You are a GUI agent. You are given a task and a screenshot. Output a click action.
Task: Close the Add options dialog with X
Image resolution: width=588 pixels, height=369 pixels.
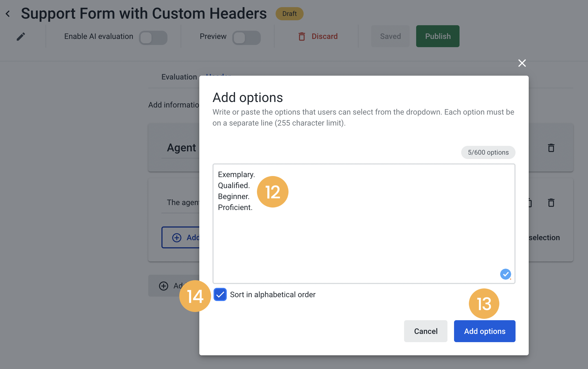(522, 63)
